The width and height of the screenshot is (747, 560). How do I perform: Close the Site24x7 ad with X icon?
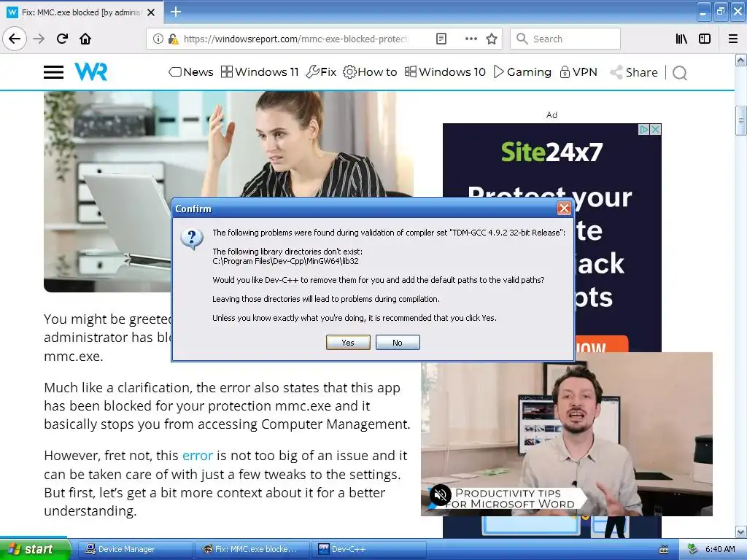pyautogui.click(x=656, y=129)
